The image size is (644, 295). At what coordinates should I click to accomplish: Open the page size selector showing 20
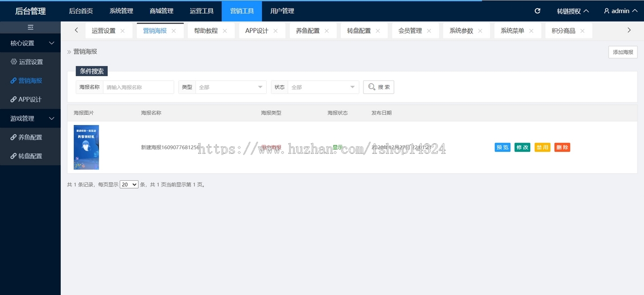[129, 184]
